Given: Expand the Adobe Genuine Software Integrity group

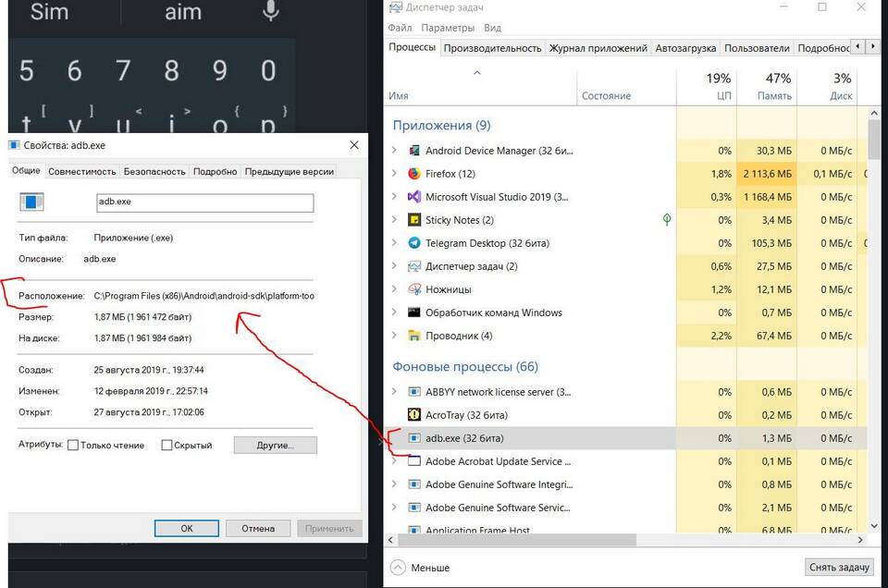Looking at the screenshot, I should (394, 484).
